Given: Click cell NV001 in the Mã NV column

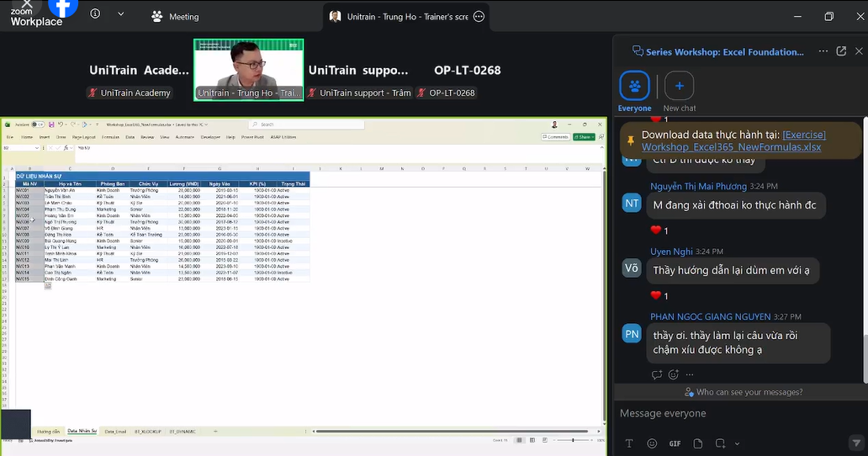Looking at the screenshot, I should [29, 190].
